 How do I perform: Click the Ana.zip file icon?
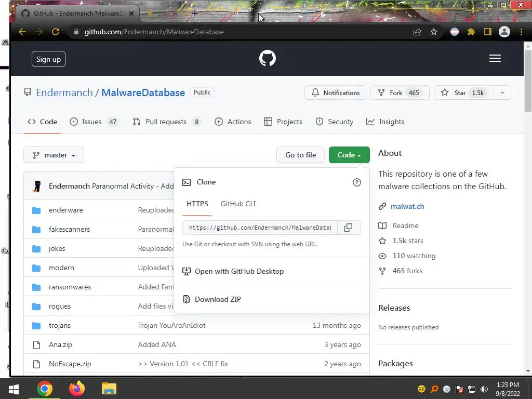[x=36, y=345]
